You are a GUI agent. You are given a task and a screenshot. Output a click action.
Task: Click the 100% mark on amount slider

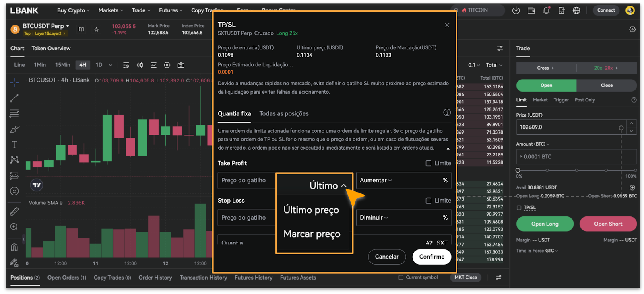(x=635, y=170)
